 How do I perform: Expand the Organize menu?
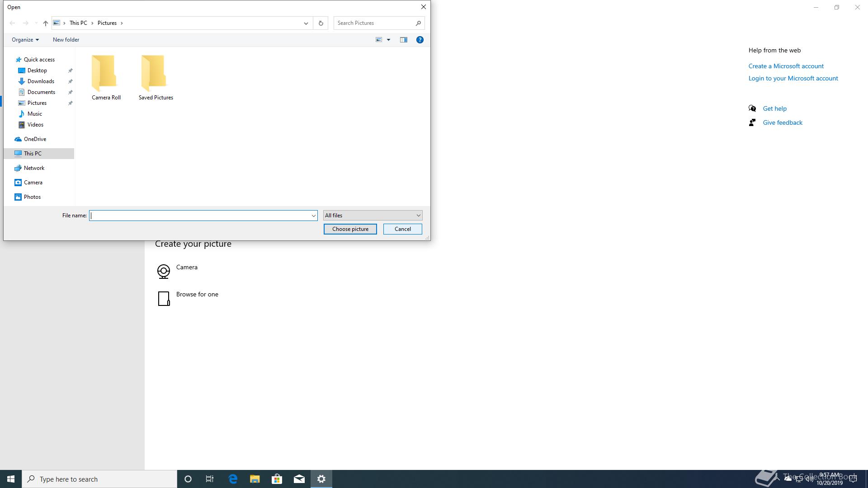point(25,40)
